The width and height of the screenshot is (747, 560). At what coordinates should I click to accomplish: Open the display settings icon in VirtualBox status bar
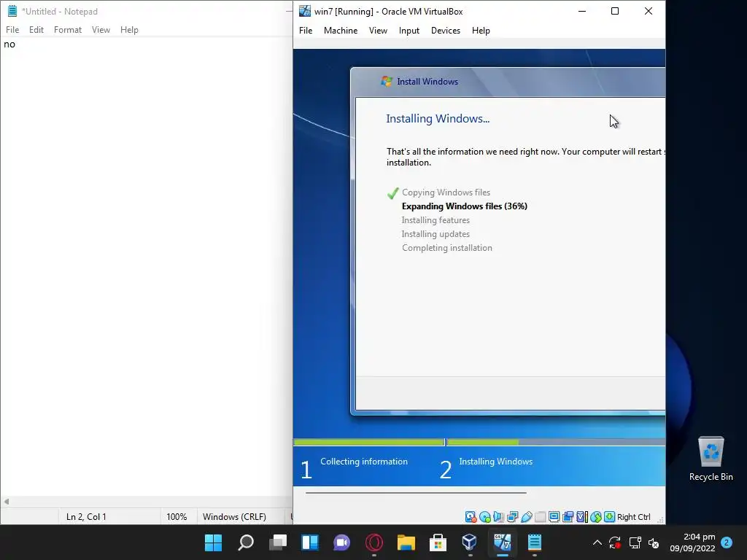click(554, 517)
